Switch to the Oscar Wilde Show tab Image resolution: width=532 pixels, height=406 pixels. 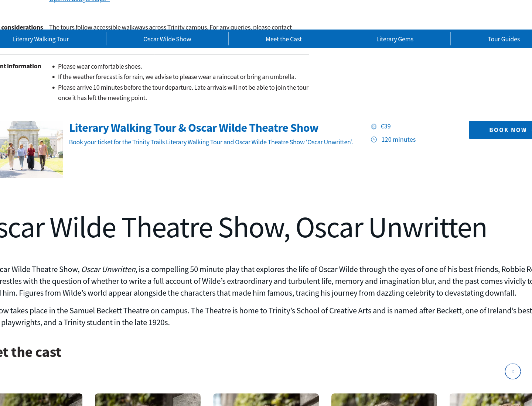pyautogui.click(x=167, y=39)
